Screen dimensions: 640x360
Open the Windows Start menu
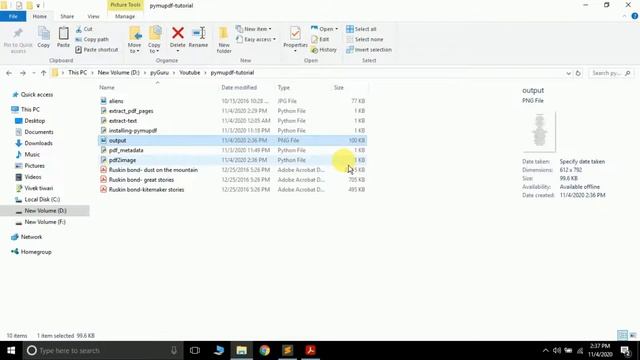[11, 350]
